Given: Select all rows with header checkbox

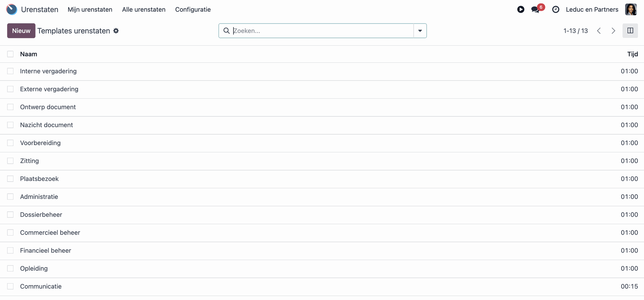Looking at the screenshot, I should coord(10,54).
